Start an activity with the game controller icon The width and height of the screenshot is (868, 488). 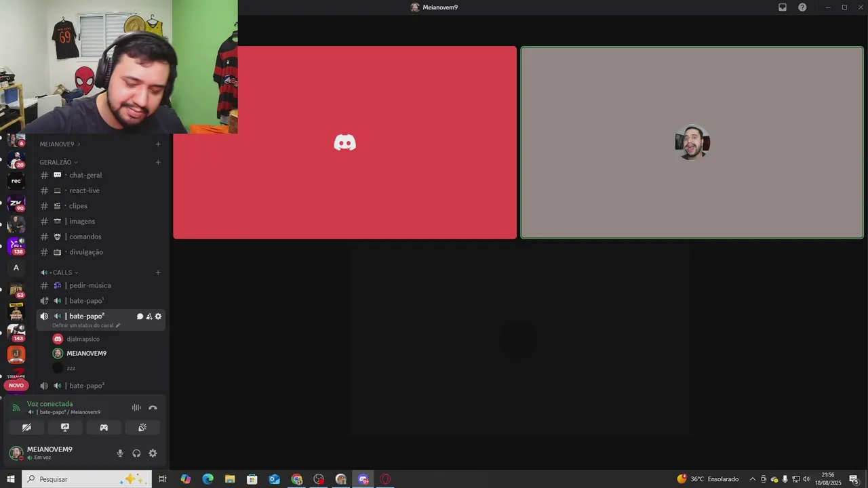click(104, 428)
